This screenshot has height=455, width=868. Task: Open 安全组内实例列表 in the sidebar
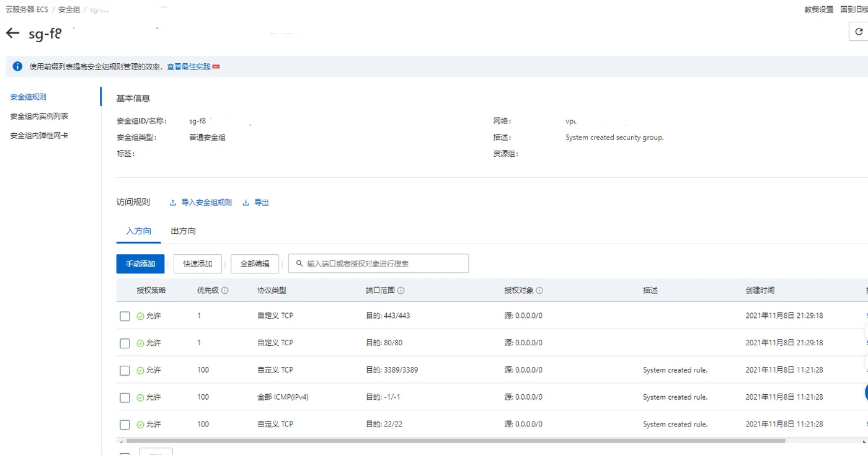pos(39,117)
